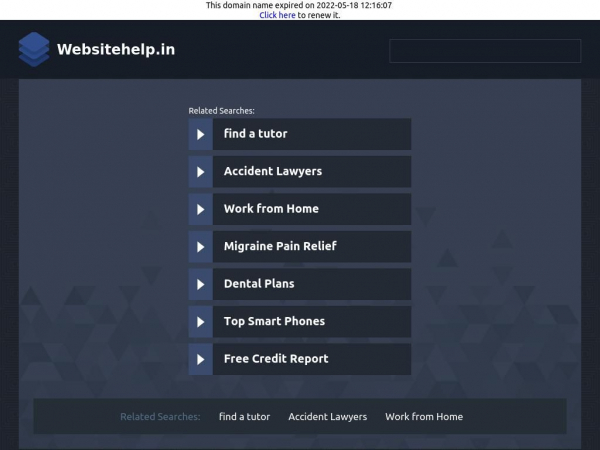The height and width of the screenshot is (450, 600).
Task: Visit the 'Free Credit Report' link
Action: coord(276,359)
